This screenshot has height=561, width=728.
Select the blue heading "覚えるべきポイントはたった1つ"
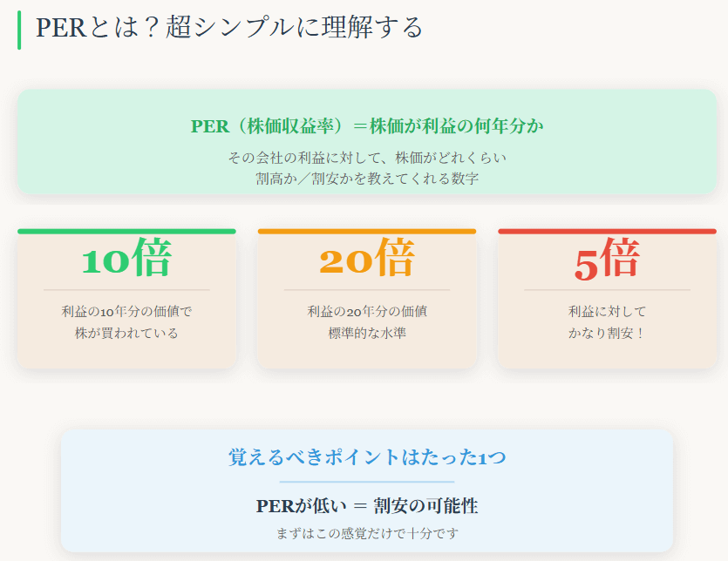click(367, 456)
